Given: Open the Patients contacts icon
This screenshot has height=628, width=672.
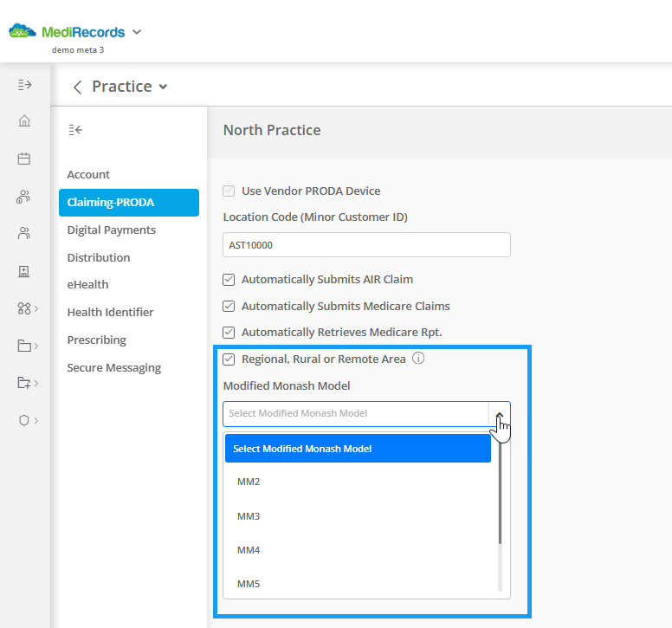Looking at the screenshot, I should tap(24, 233).
